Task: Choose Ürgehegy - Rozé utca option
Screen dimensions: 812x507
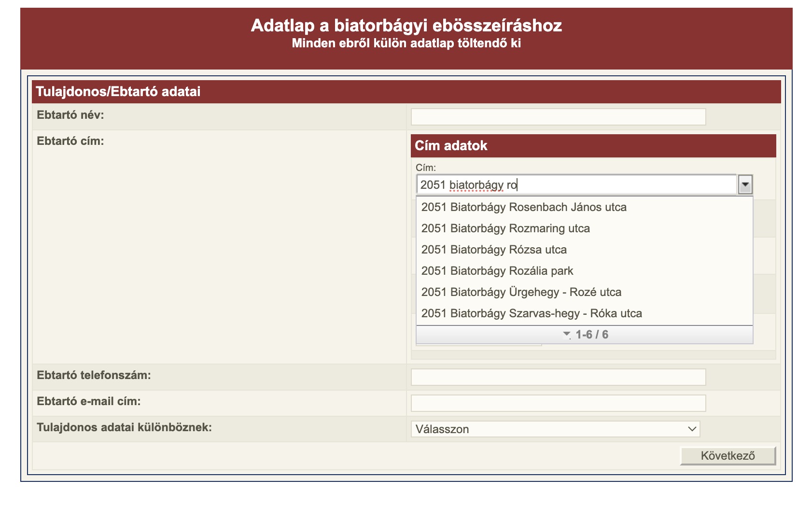Action: pos(521,292)
